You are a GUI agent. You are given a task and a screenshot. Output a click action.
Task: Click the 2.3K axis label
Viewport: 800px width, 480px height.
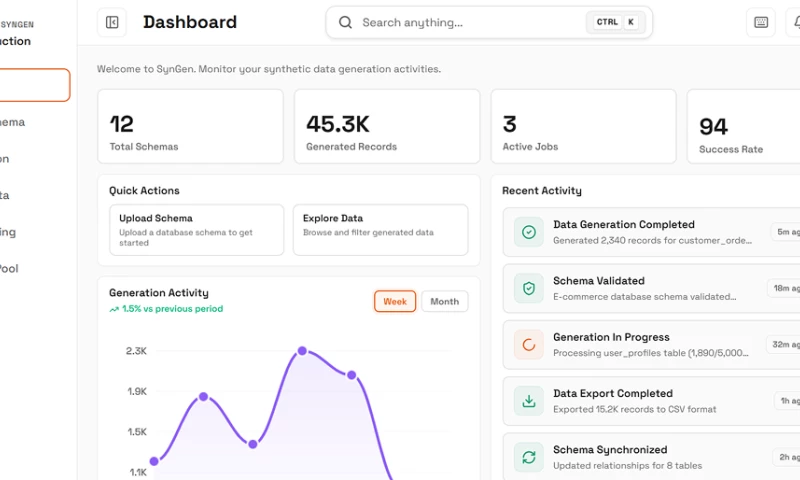click(136, 351)
